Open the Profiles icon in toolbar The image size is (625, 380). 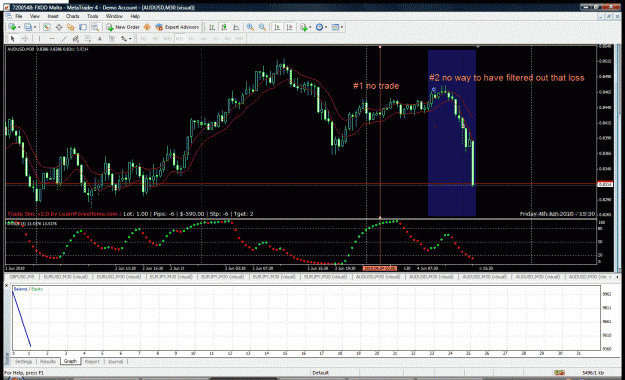[28, 27]
